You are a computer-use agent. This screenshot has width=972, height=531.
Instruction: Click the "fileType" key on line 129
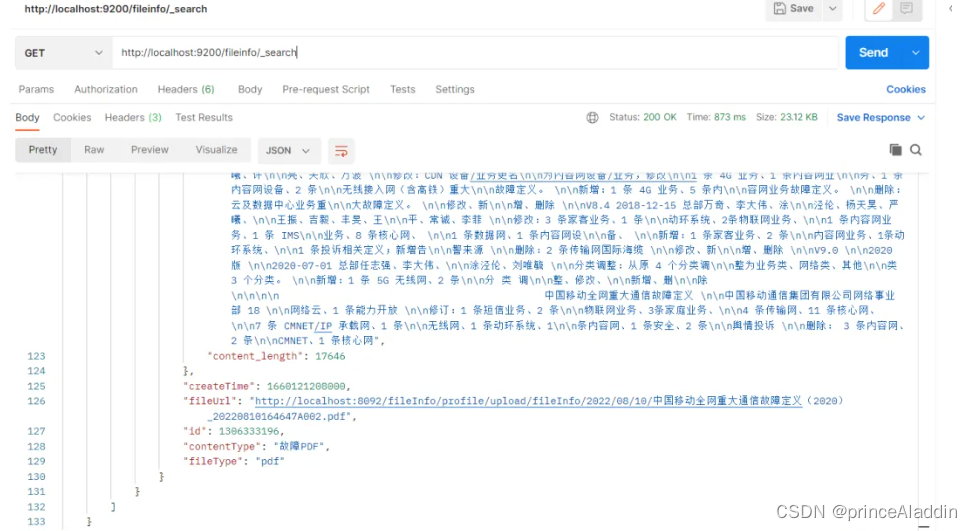pos(213,462)
